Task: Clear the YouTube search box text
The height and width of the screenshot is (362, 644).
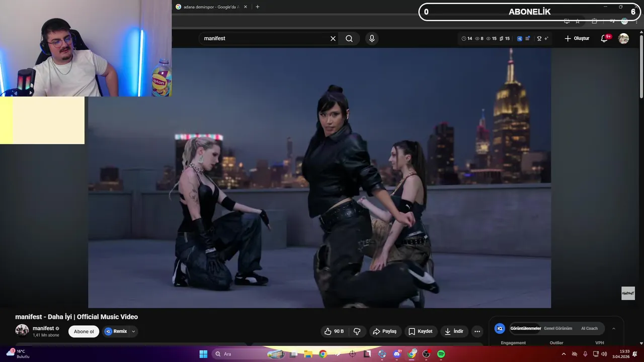Action: [x=333, y=39]
